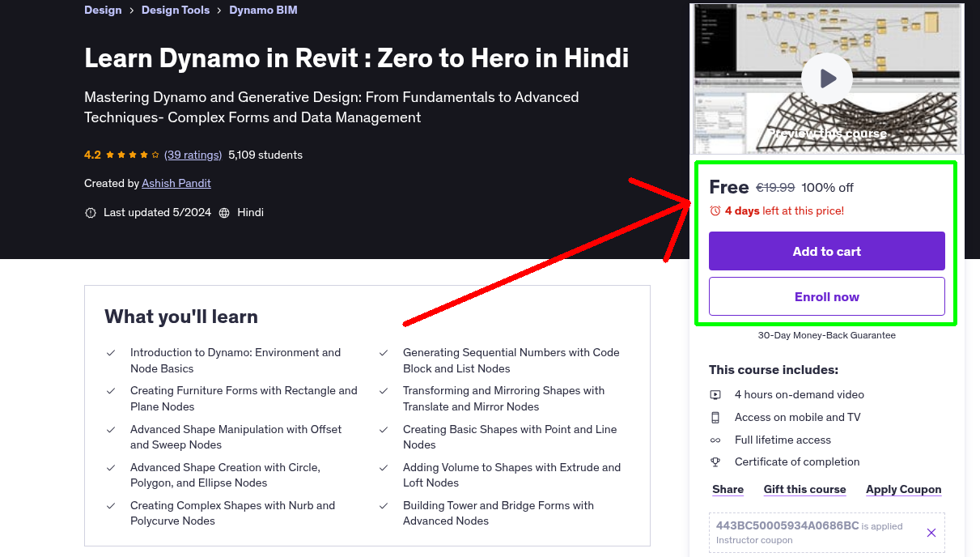Click Creating Complex Shapes with Nurb item

click(x=233, y=513)
